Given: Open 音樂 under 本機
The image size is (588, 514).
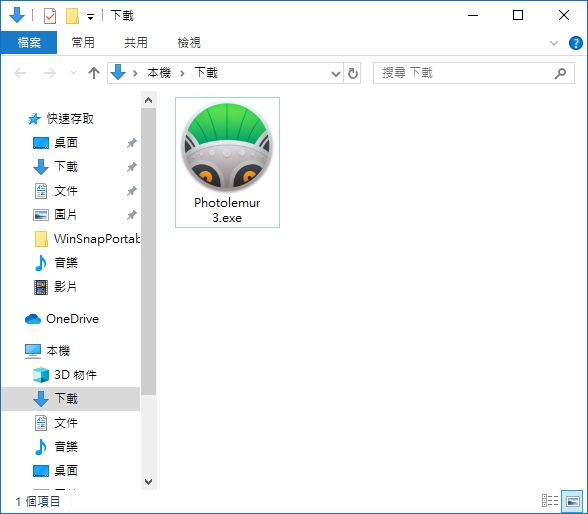Looking at the screenshot, I should (x=66, y=447).
